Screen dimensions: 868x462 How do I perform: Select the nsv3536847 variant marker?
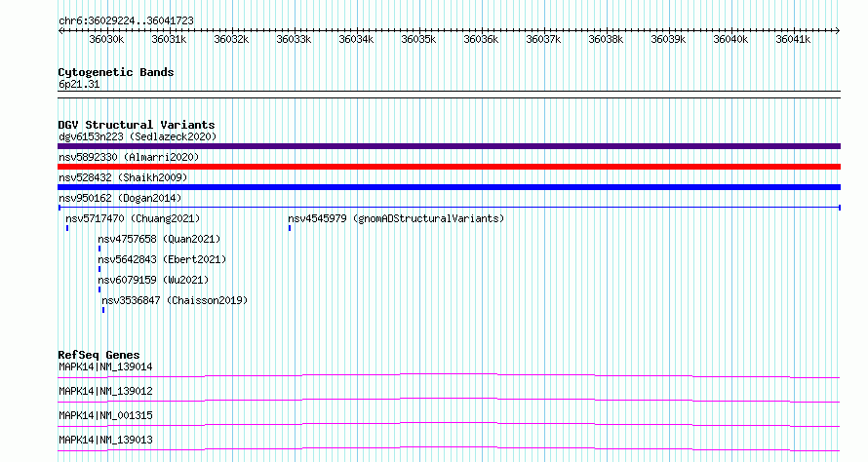coord(103,310)
